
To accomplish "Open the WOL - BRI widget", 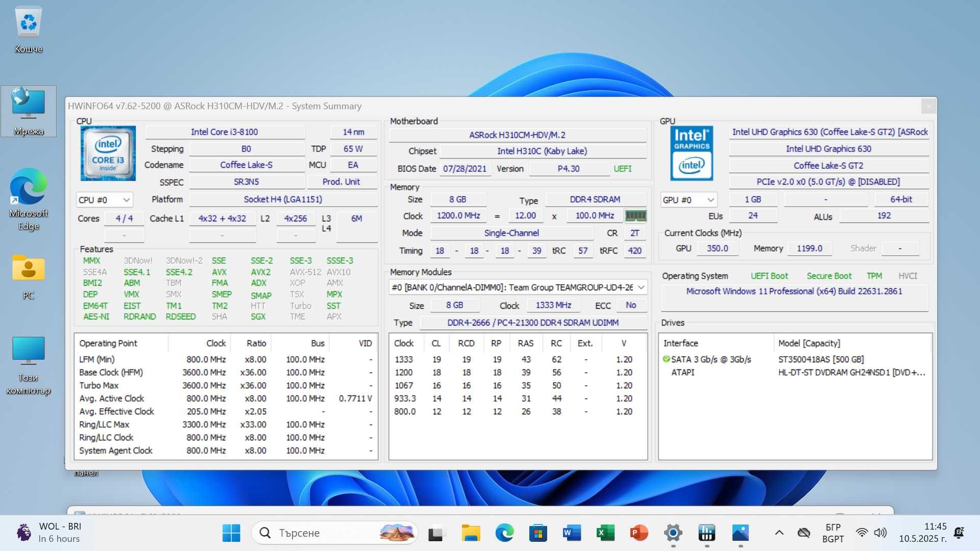I will (x=50, y=533).
